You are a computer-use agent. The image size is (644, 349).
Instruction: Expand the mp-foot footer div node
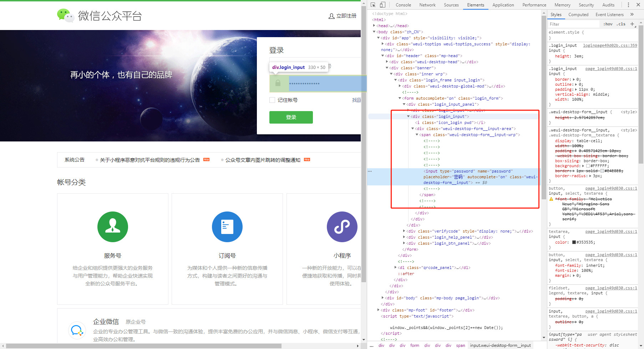(x=378, y=310)
